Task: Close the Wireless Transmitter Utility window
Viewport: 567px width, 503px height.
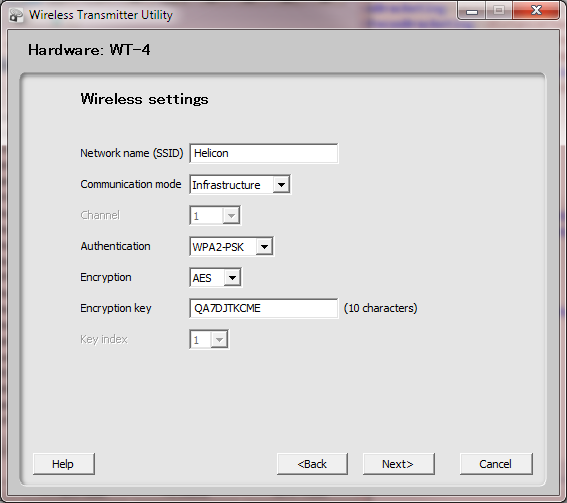Action: point(536,10)
